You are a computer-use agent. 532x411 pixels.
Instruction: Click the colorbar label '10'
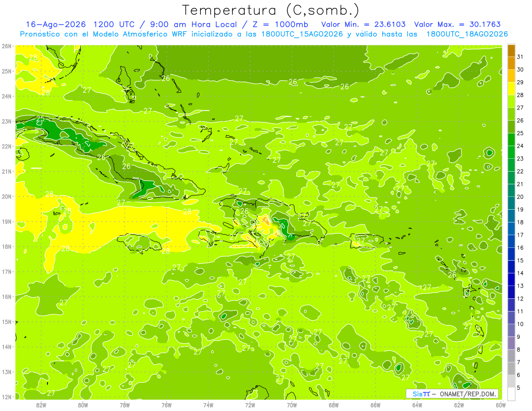520,324
